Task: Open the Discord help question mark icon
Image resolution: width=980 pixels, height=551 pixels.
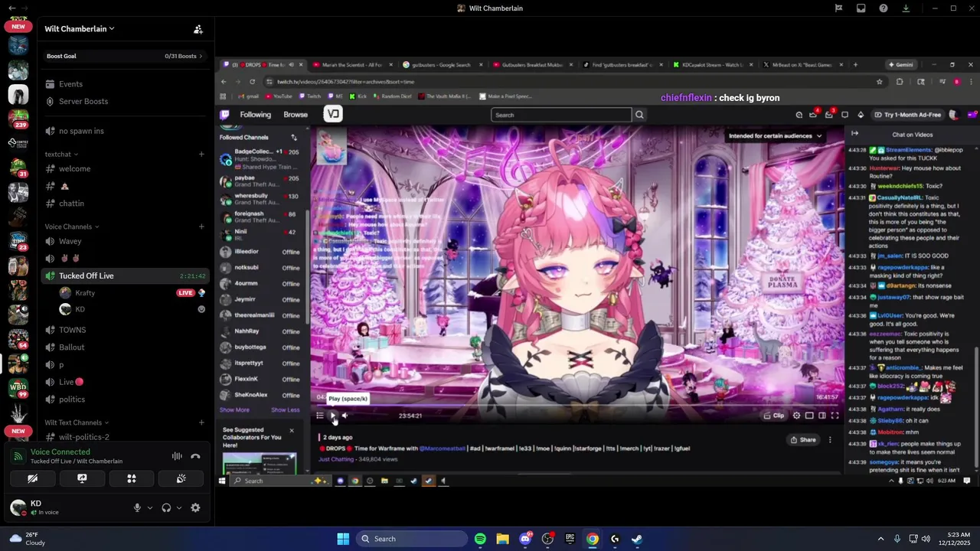Action: [x=884, y=8]
